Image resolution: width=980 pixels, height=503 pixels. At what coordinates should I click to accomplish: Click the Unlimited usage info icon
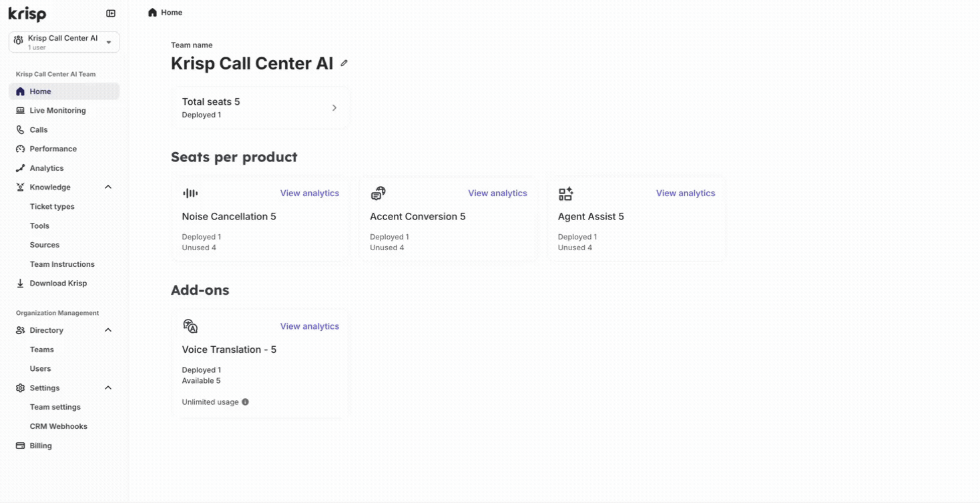point(246,402)
